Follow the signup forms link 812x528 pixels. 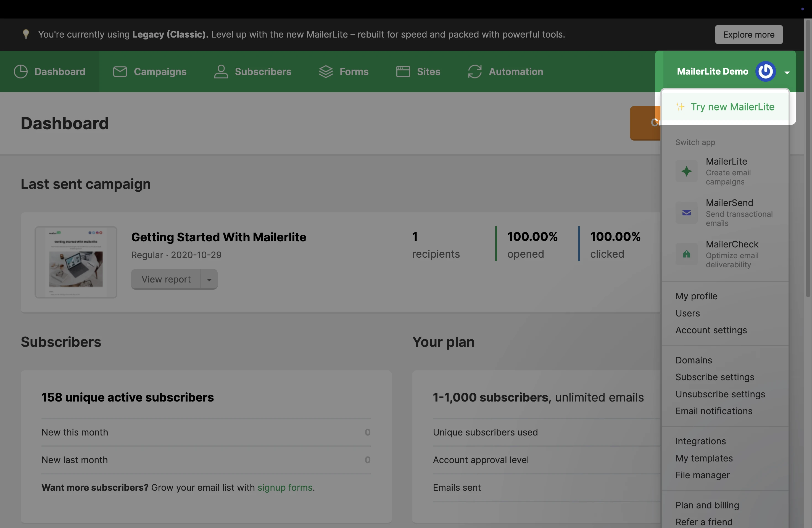click(285, 487)
